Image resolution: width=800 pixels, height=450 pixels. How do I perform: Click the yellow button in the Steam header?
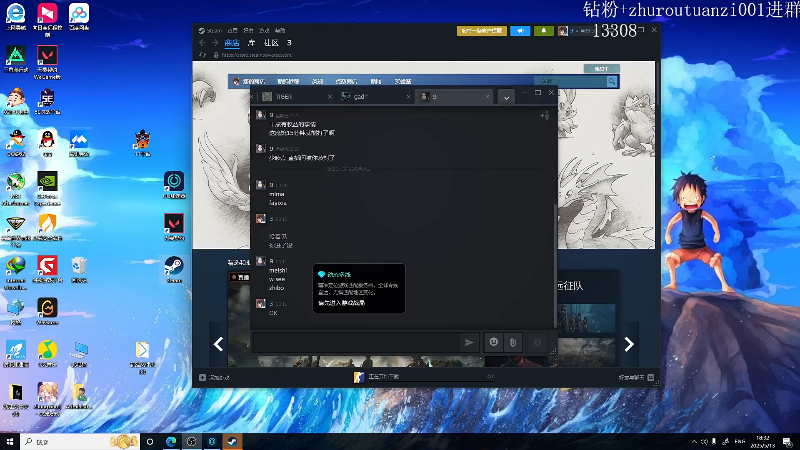click(x=482, y=31)
